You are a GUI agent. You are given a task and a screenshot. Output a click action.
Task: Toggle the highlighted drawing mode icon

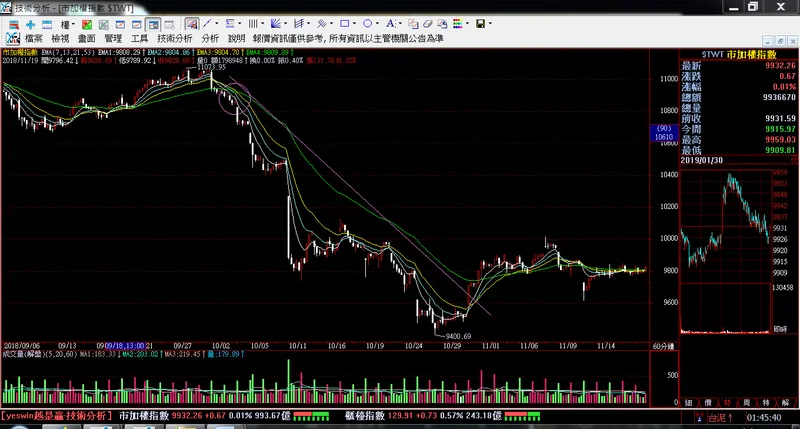click(192, 24)
